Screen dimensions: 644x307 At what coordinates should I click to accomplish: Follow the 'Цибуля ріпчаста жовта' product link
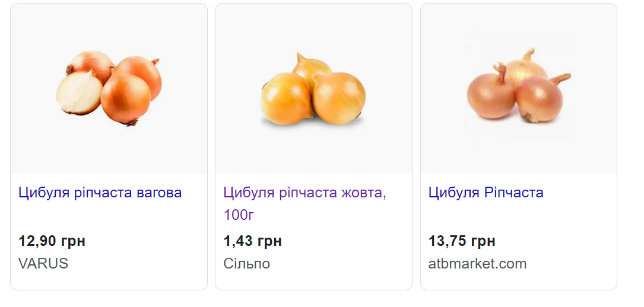[x=304, y=193]
